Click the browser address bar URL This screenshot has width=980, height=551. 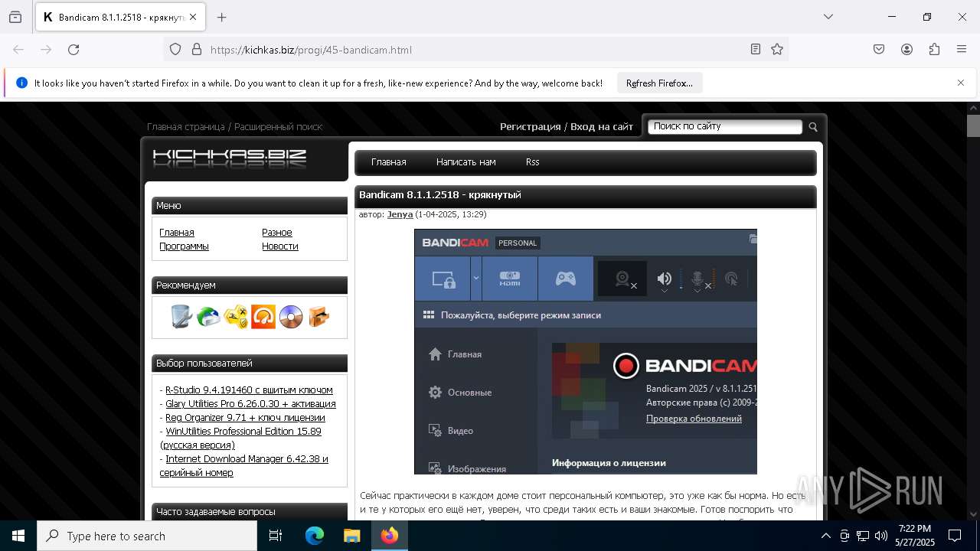[311, 50]
